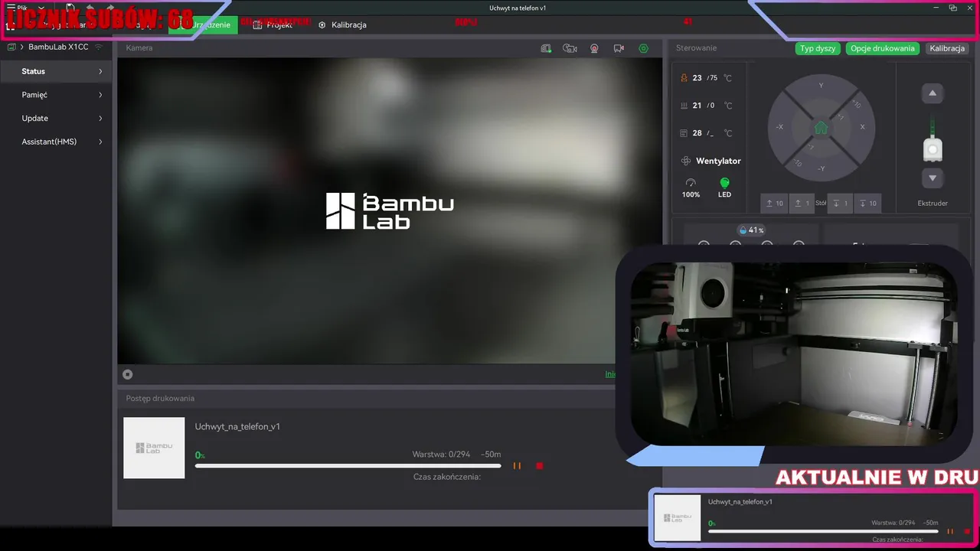Click the 100% print speed gauge icon
Screen dimensions: 980x551
tap(691, 183)
